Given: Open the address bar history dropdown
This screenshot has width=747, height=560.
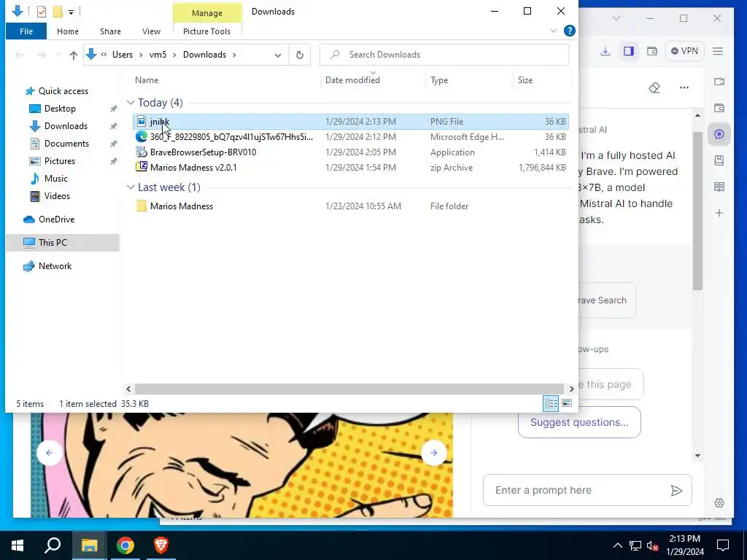Looking at the screenshot, I should (278, 55).
